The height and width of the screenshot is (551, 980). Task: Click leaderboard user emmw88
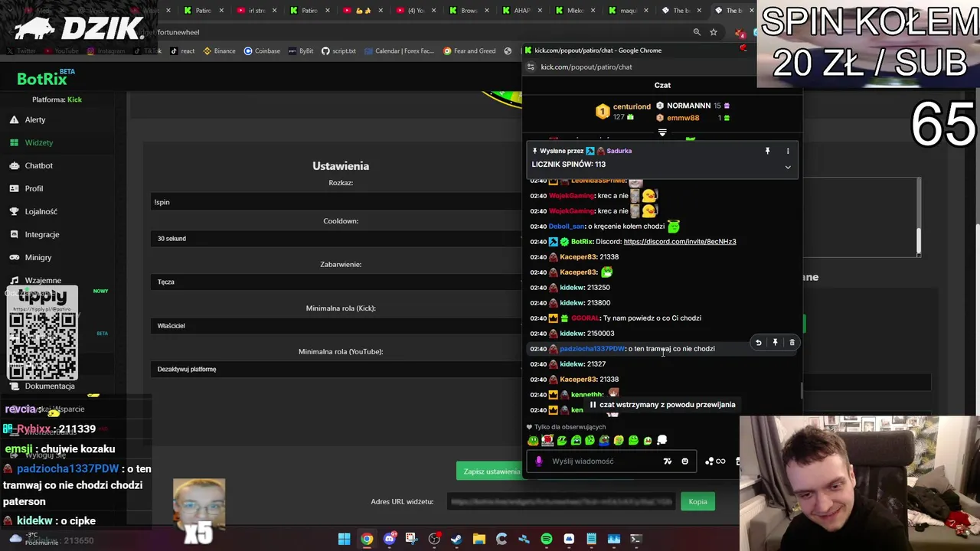[x=683, y=118]
